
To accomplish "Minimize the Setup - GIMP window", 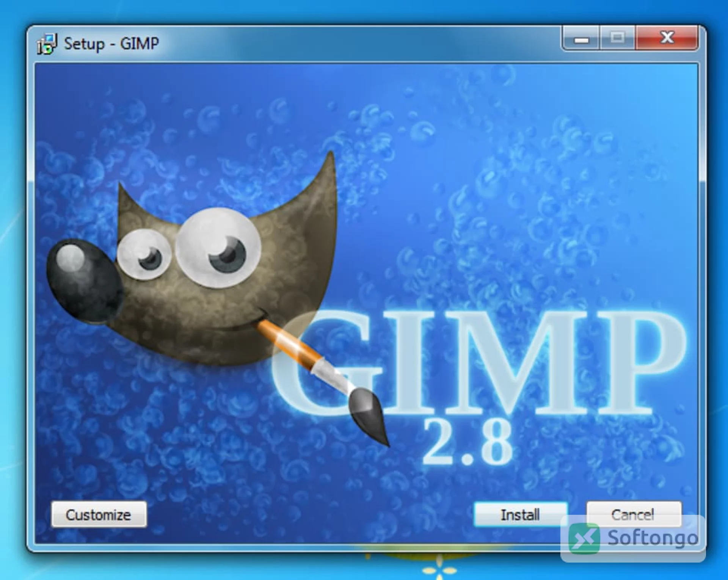I will tap(581, 38).
